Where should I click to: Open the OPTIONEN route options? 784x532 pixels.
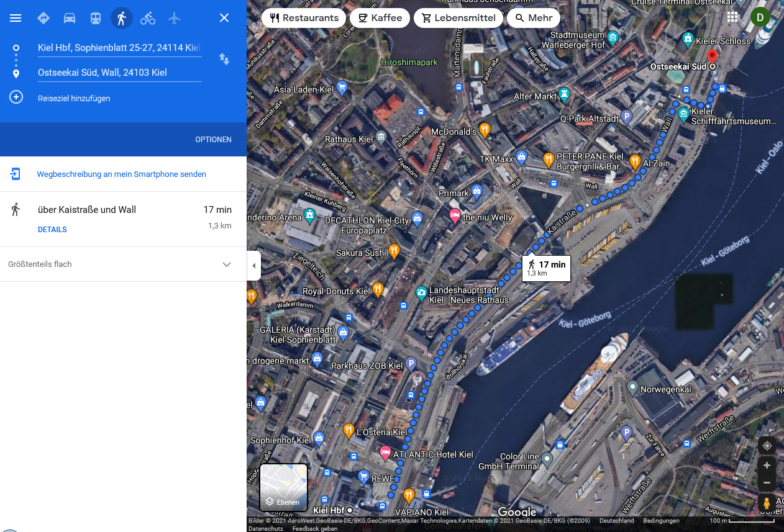213,140
